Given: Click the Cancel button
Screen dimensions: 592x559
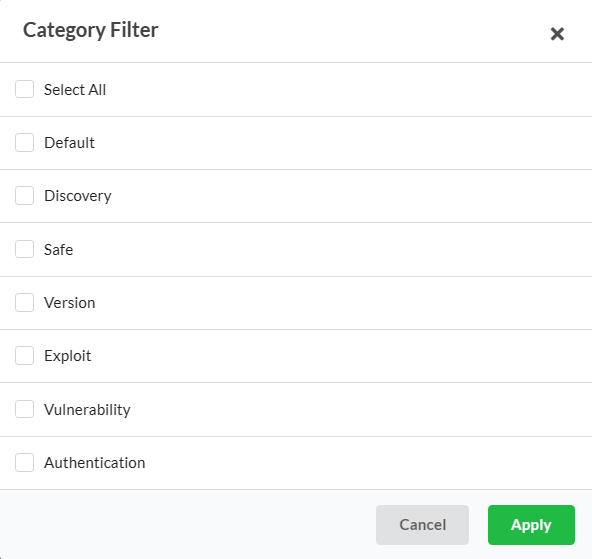Looking at the screenshot, I should 422,525.
